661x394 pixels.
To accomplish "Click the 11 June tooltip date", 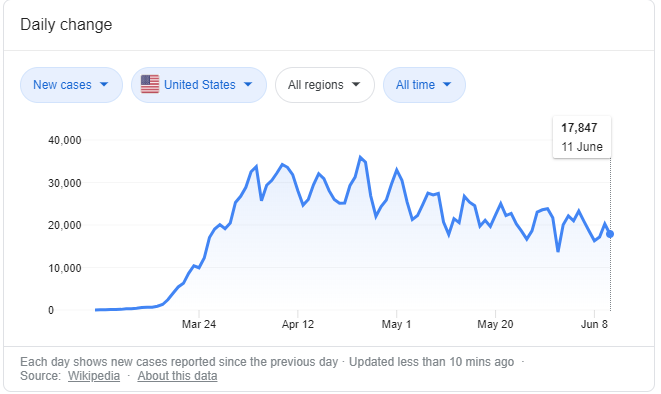I will click(x=582, y=147).
